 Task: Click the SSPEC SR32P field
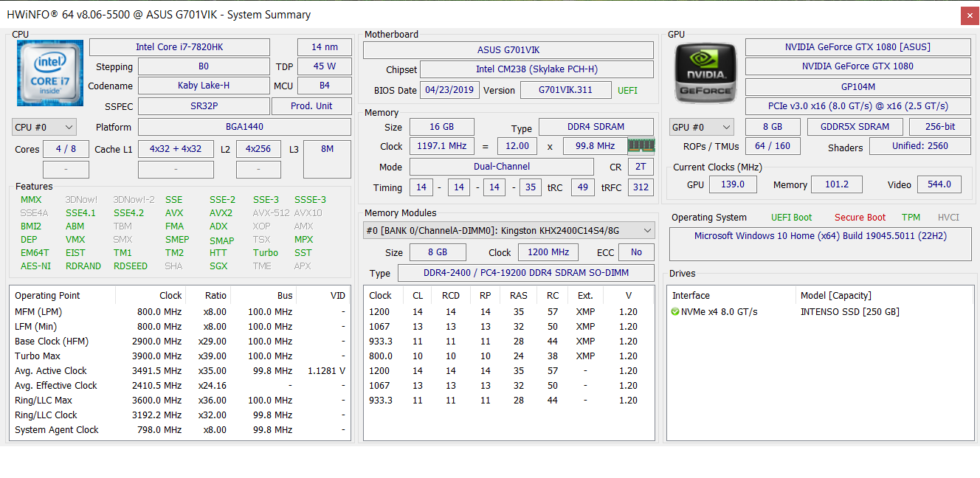[204, 106]
